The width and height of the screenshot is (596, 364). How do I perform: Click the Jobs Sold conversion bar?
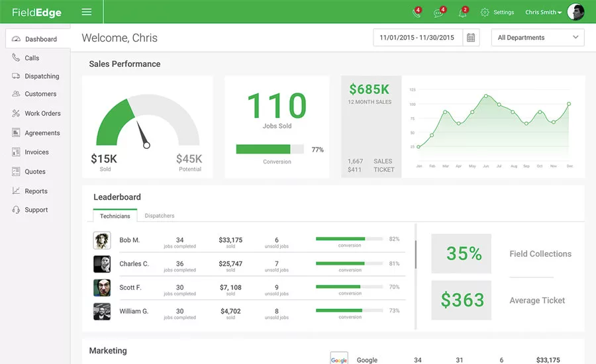[270, 149]
